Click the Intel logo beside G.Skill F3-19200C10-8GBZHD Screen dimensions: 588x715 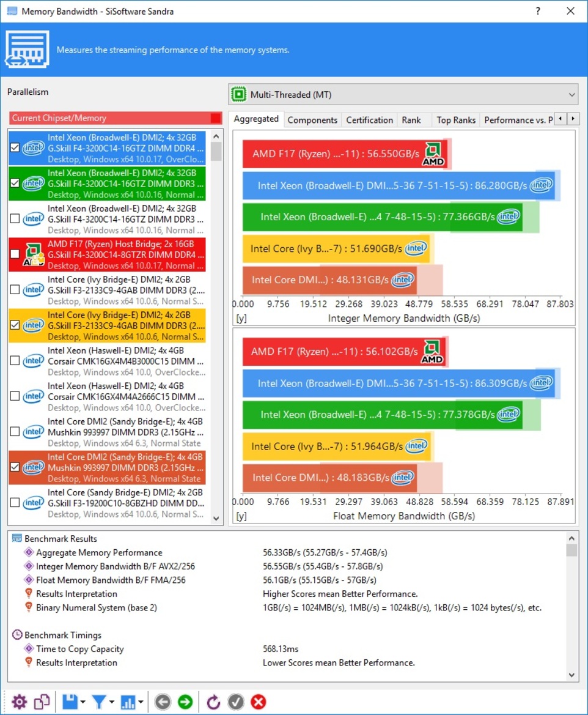[33, 503]
